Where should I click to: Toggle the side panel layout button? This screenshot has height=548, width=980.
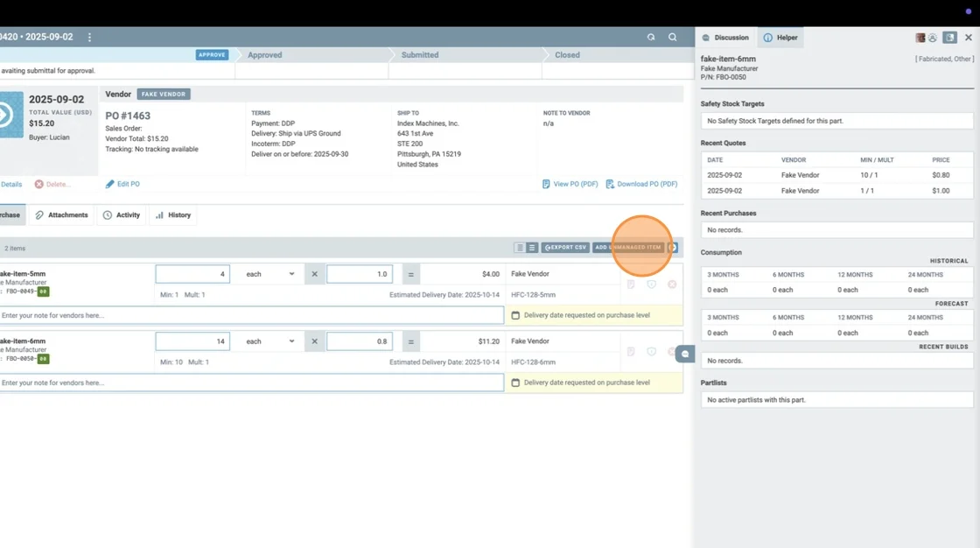pyautogui.click(x=949, y=38)
